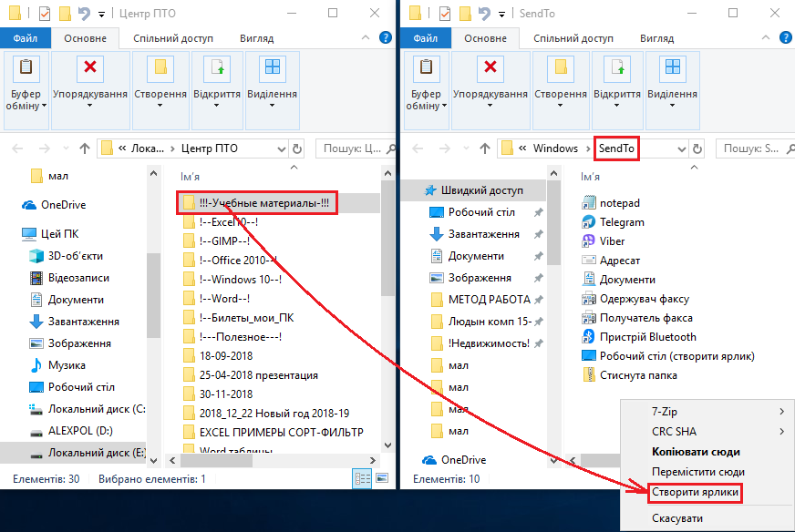Open quick access toolbar dropdown in SendTo
The height and width of the screenshot is (532, 795).
coord(502,15)
